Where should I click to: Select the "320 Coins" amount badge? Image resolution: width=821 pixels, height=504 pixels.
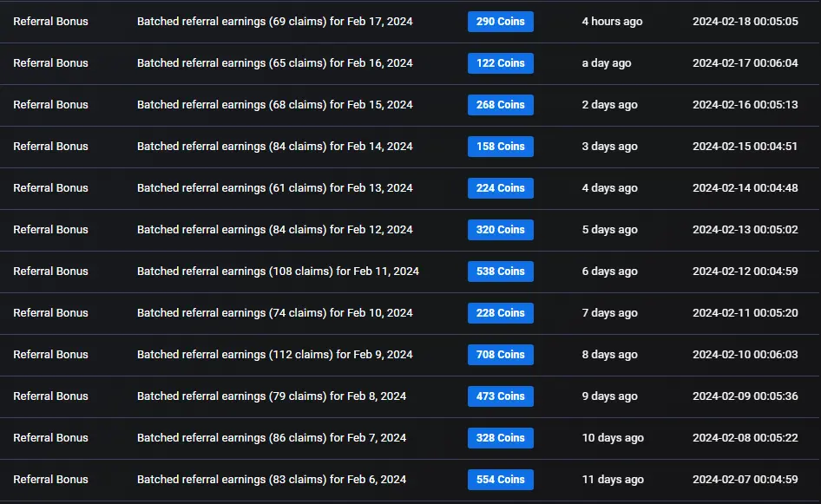pos(501,230)
